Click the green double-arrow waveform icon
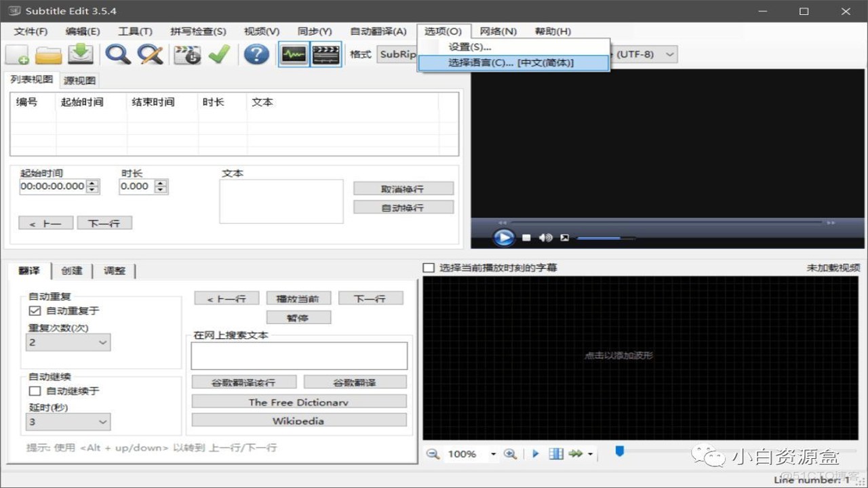Screen dimensions: 868x488 pyautogui.click(x=576, y=454)
